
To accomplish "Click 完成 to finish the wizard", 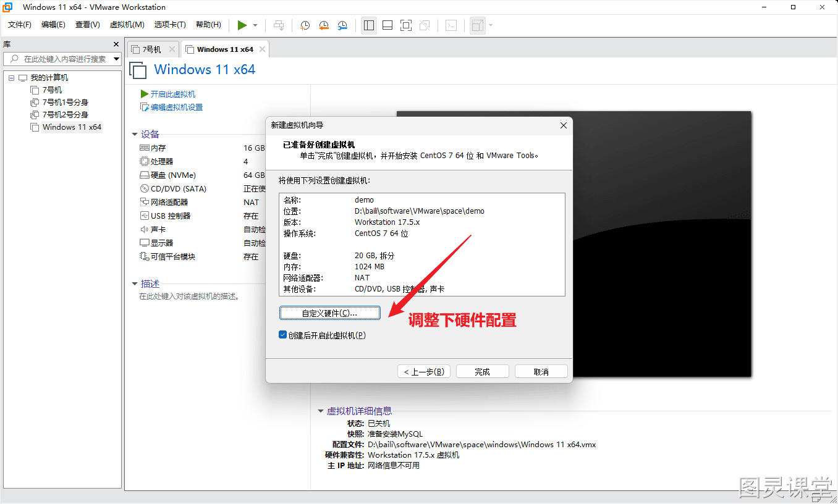I will (482, 372).
